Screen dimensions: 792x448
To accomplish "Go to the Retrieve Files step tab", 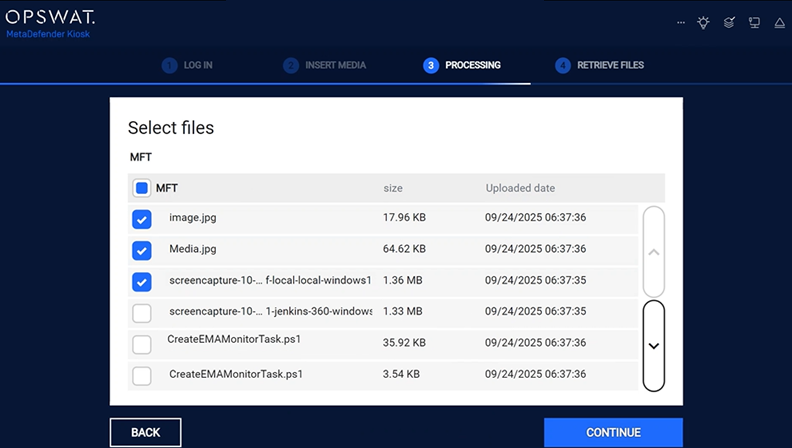I will point(610,65).
